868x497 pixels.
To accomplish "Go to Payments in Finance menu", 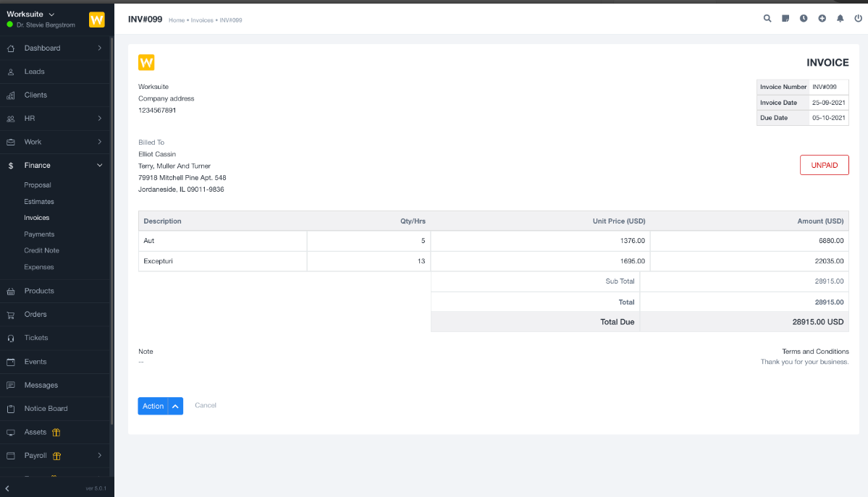I will click(x=39, y=234).
